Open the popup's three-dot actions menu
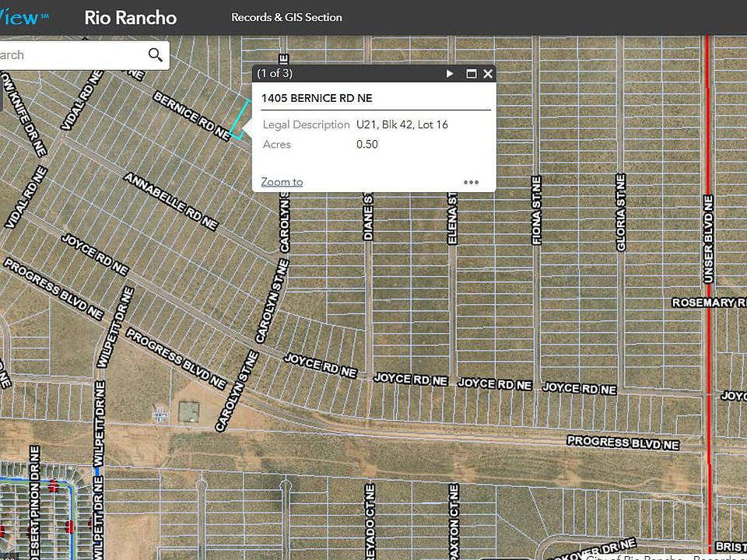747x560 pixels. (471, 182)
